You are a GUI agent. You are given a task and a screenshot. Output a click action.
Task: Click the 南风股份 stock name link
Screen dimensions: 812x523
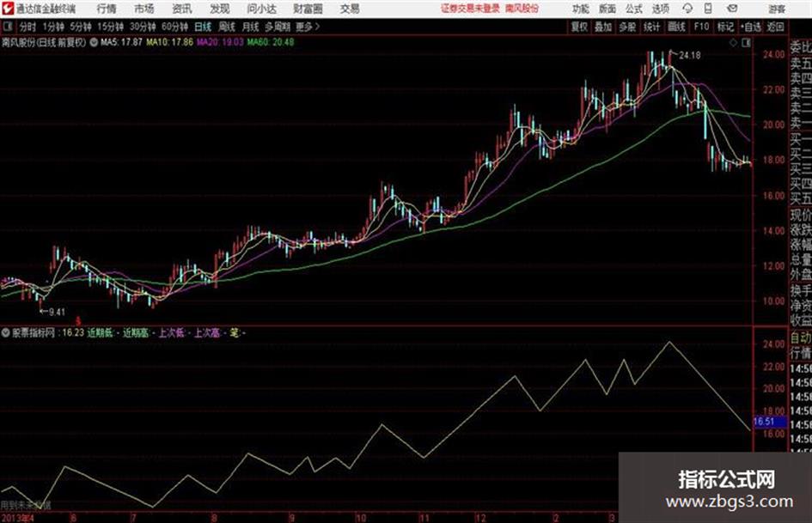[x=522, y=9]
